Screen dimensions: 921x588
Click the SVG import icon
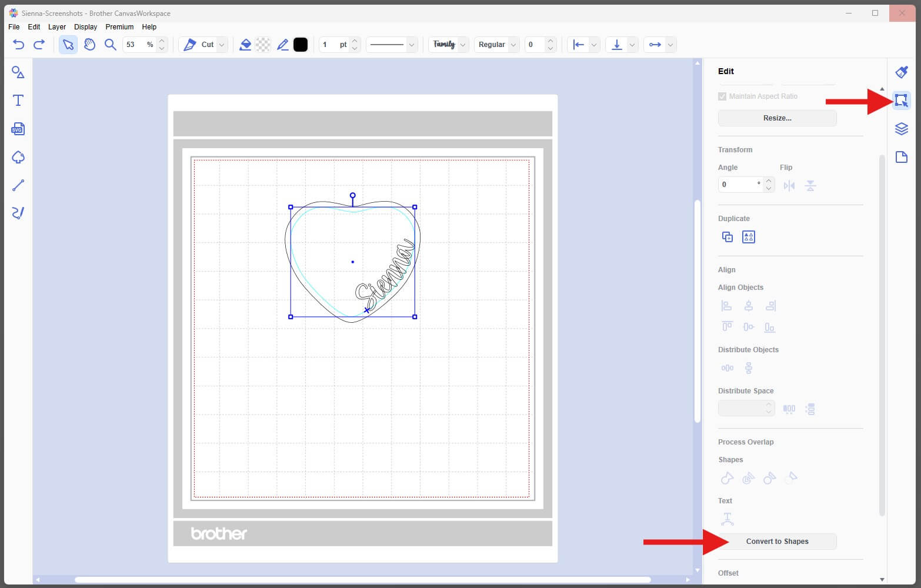(x=18, y=129)
